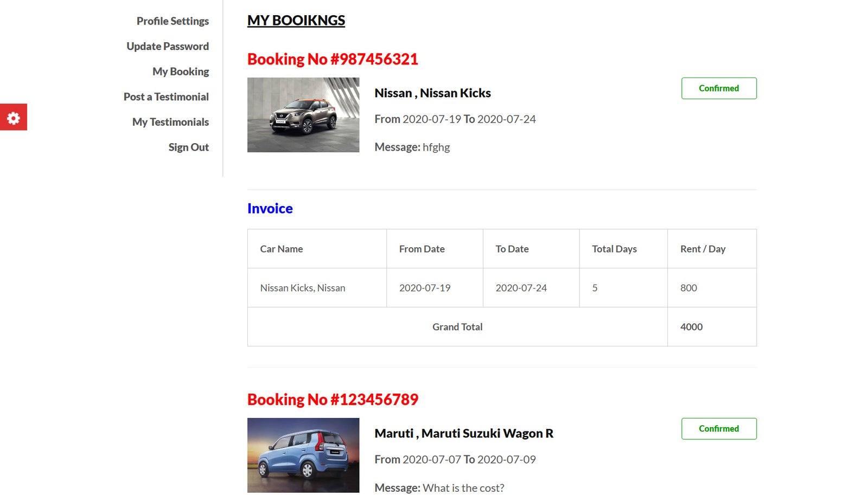The height and width of the screenshot is (495, 868).
Task: Select the 2020-07-19 invoice cell
Action: 435,288
